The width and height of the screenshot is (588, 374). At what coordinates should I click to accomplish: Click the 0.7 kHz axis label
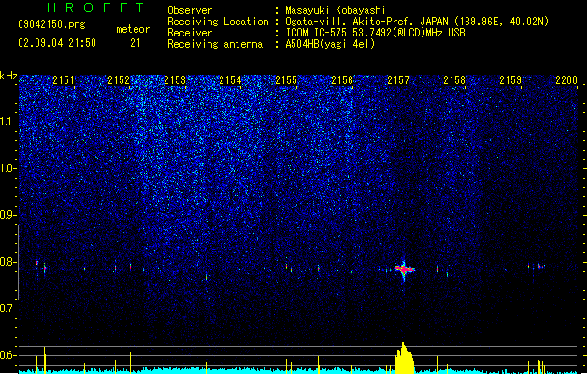click(8, 309)
